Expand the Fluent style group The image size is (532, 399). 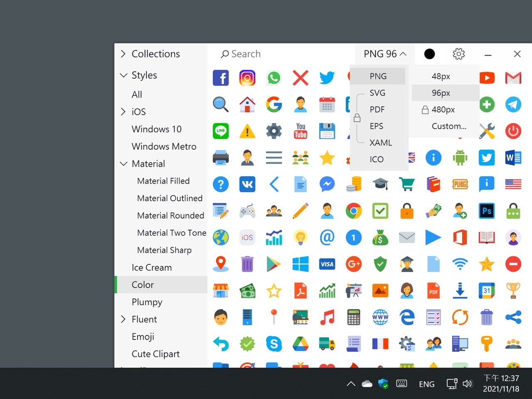[123, 319]
